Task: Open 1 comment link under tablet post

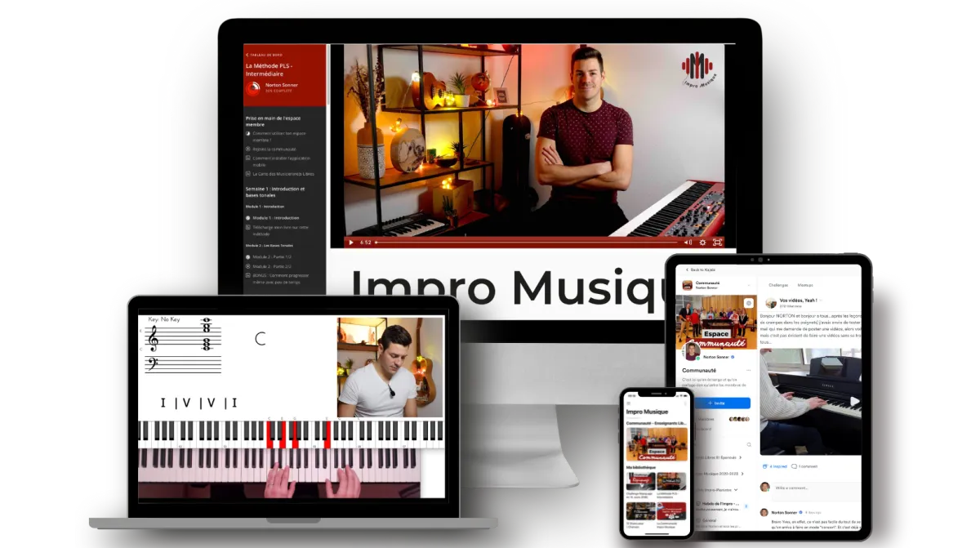Action: 804,466
